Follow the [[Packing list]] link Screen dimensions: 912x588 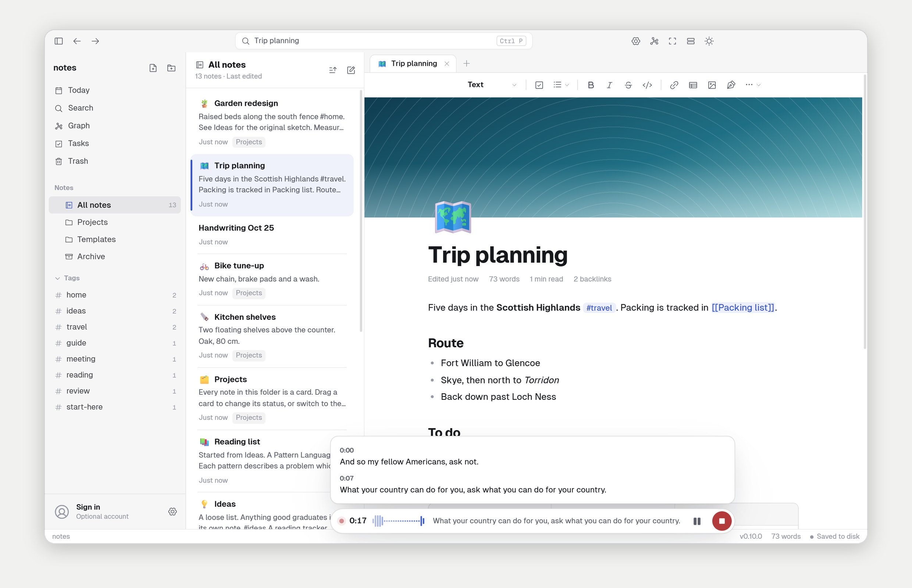(x=742, y=308)
